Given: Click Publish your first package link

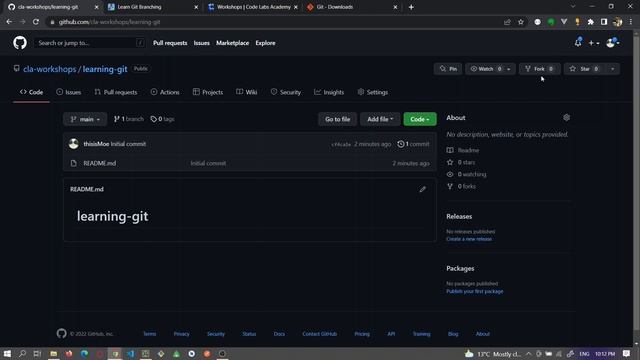Looking at the screenshot, I should 475,291.
